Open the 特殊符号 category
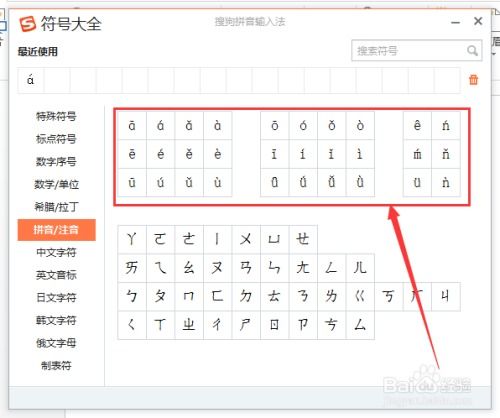 point(56,116)
